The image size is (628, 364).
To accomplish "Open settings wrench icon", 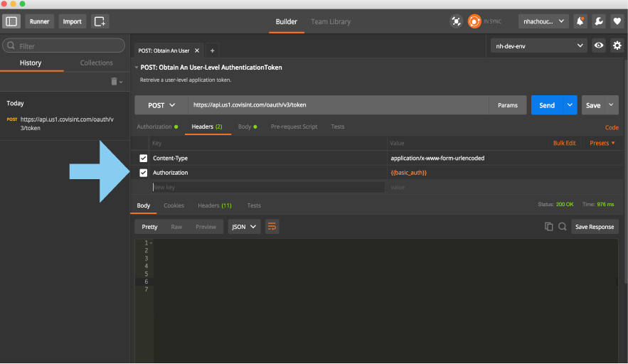I will point(599,21).
